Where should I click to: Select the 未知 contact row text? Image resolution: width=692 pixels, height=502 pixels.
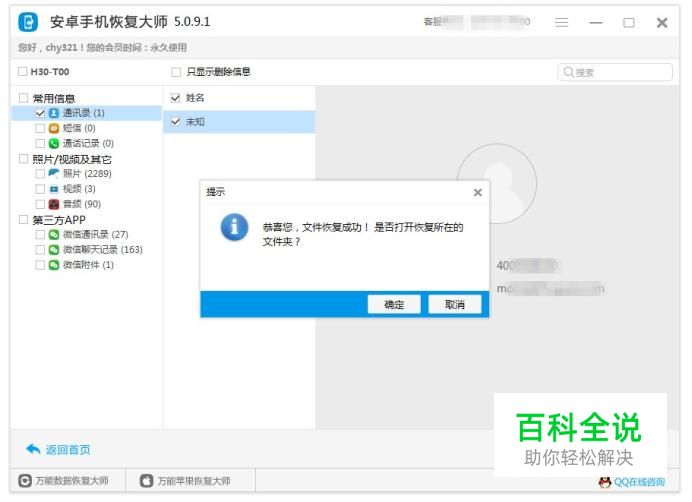[x=195, y=121]
